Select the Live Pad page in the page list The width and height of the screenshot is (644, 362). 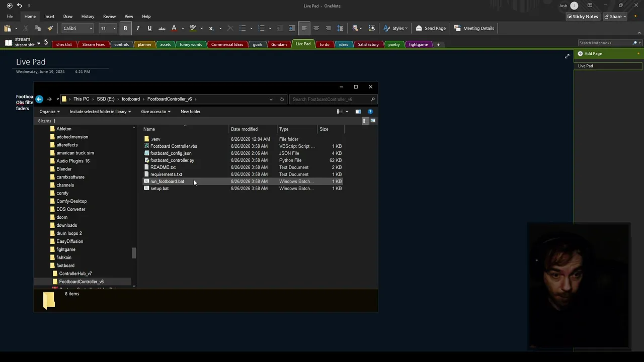(608, 66)
